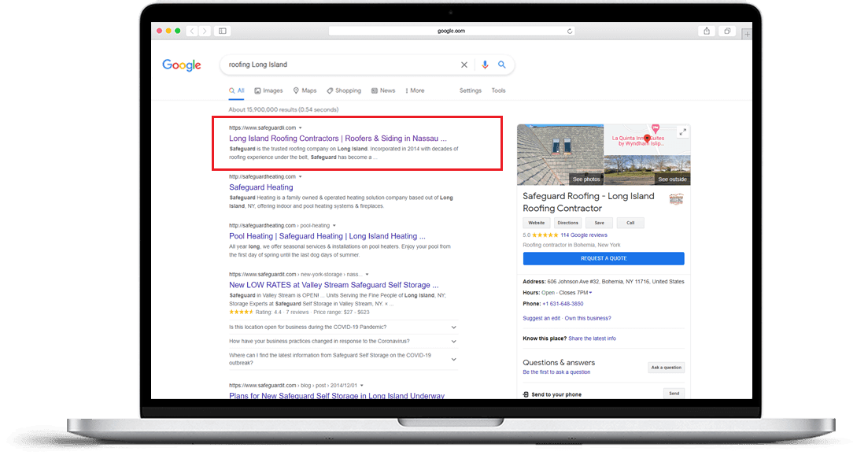Open search Settings
This screenshot has height=455, width=868.
click(x=471, y=91)
